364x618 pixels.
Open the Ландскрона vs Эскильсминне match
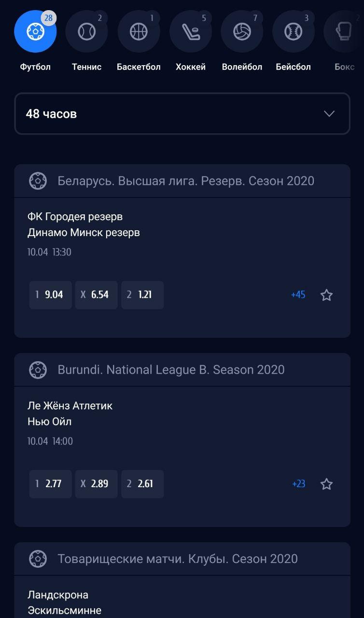(x=65, y=602)
